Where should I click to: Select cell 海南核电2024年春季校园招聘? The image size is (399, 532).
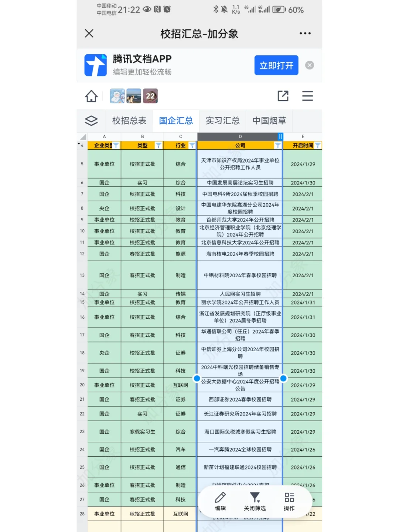click(240, 254)
